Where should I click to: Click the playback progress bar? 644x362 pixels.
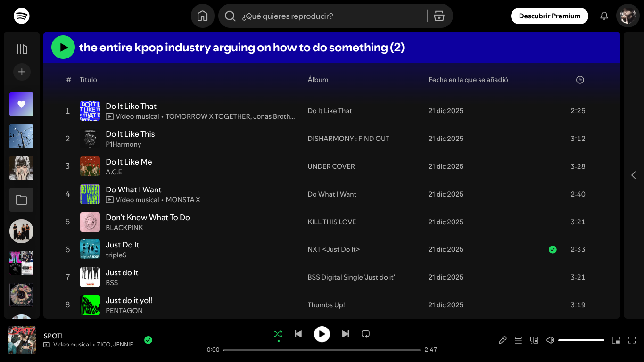(322, 350)
